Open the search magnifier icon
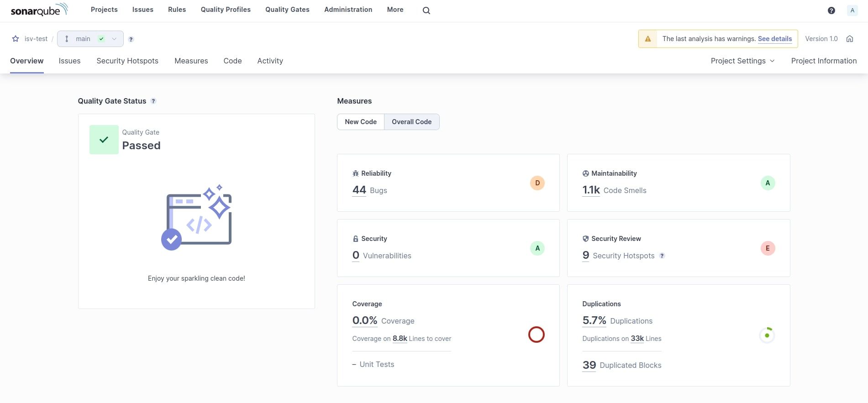Image resolution: width=868 pixels, height=403 pixels. 426,10
